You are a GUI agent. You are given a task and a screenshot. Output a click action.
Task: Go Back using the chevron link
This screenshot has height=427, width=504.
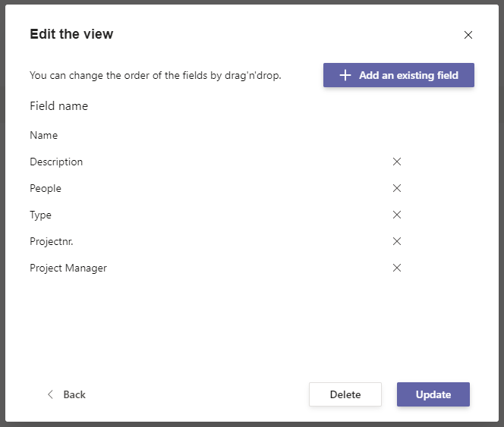[66, 394]
